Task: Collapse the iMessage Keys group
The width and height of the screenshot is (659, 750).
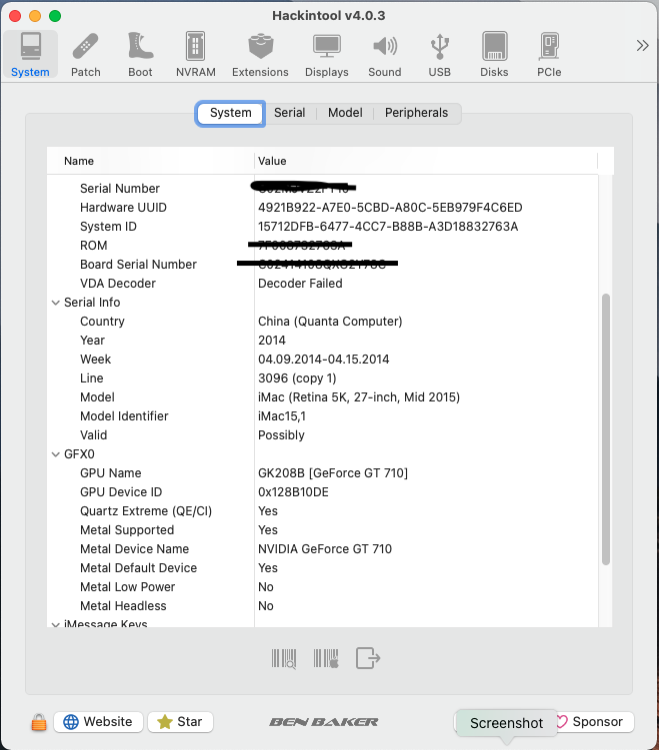Action: tap(55, 624)
